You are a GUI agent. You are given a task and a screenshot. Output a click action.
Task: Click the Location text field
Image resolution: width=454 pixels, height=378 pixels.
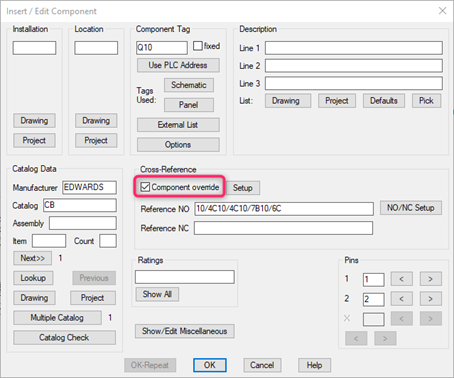(x=96, y=48)
